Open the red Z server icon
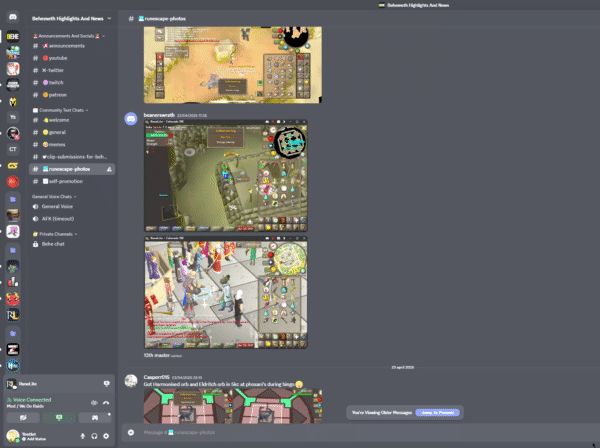The height and width of the screenshot is (448, 600). coord(13,349)
